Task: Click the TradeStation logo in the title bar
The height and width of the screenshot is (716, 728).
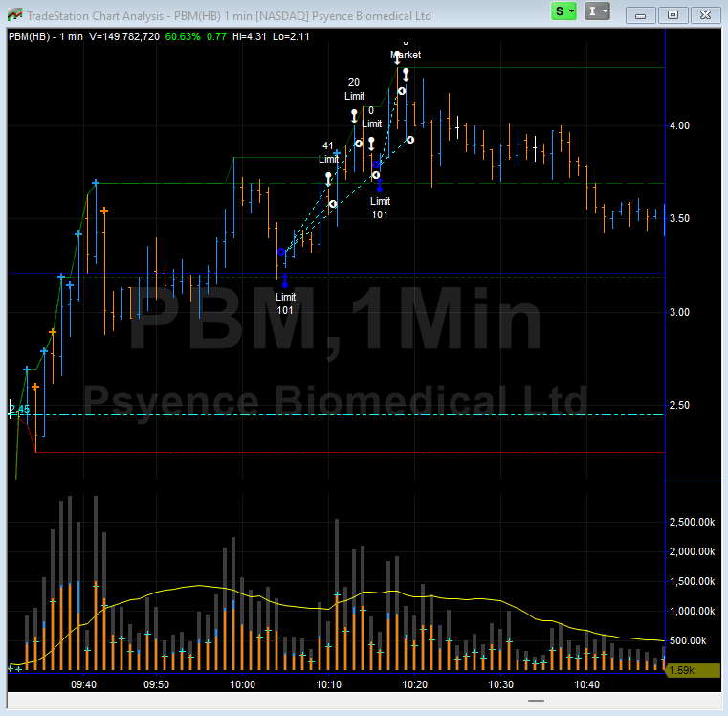Action: click(x=15, y=15)
